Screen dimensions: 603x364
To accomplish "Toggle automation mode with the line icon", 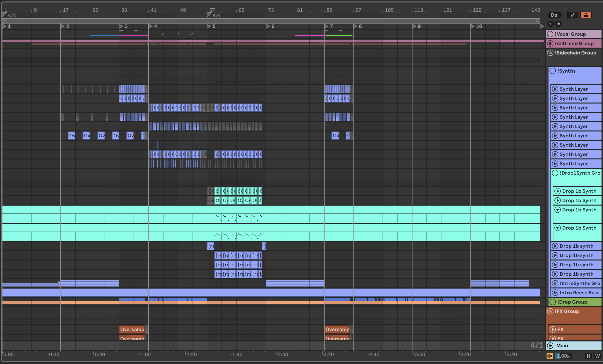I will 573,15.
